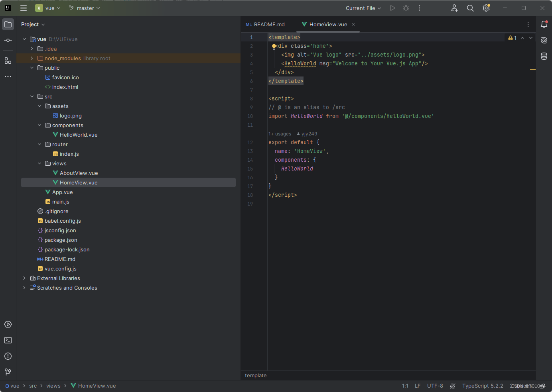552x392 pixels.
Task: Open HelloWorld.vue in project tree
Action: 79,135
